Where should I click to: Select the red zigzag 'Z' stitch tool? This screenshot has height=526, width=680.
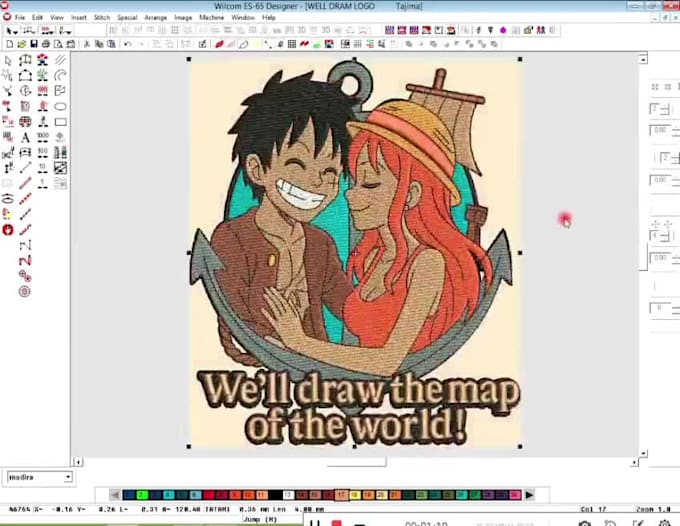click(25, 261)
